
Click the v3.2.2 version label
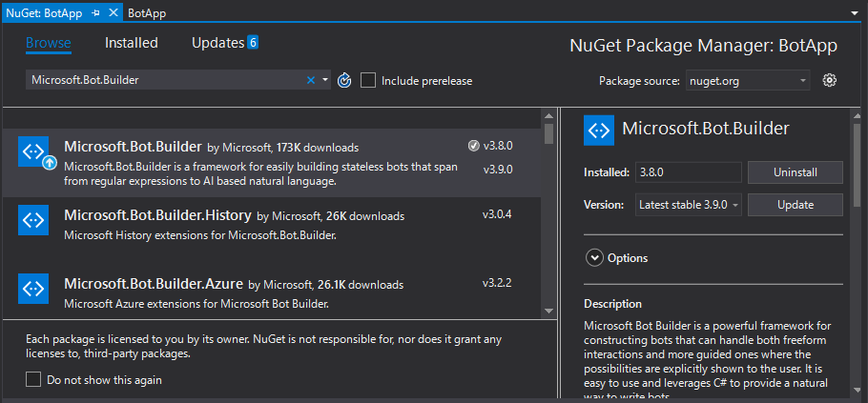[497, 283]
